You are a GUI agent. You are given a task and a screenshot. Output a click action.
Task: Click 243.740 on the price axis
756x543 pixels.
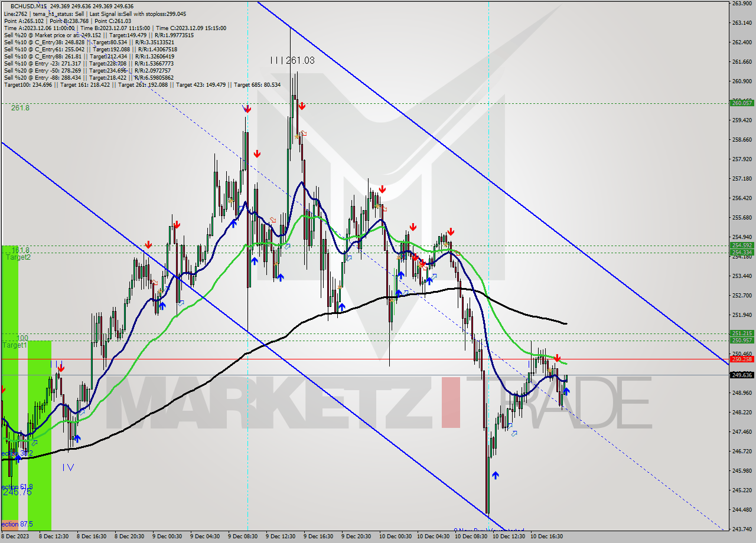click(x=742, y=528)
